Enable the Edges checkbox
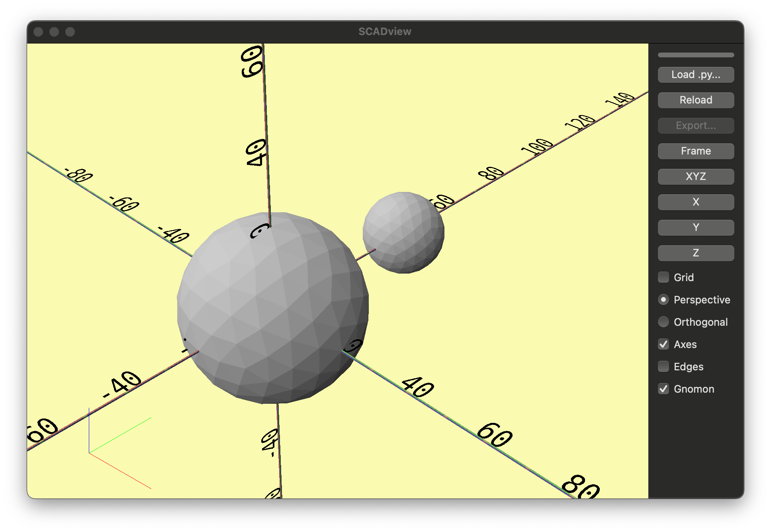Image resolution: width=771 pixels, height=532 pixels. [663, 366]
